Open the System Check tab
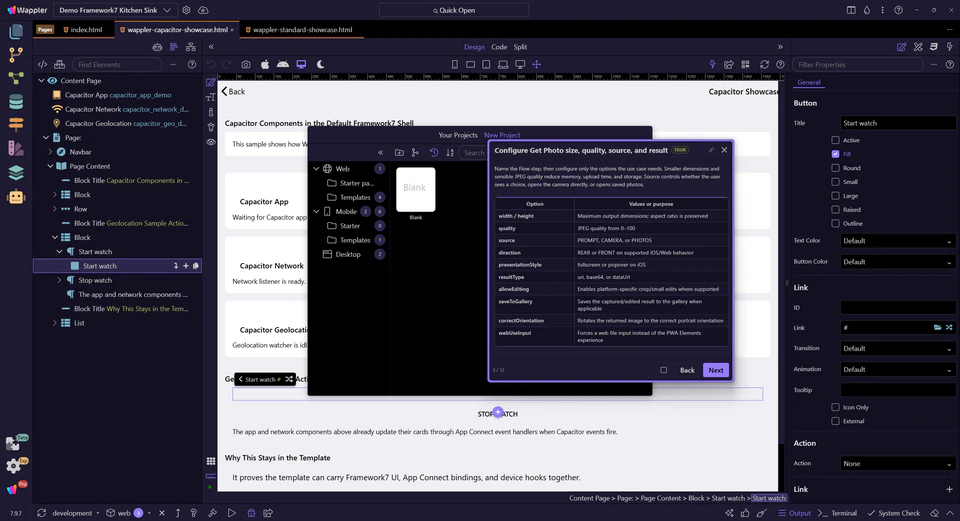Viewport: 960px width, 521px height. pyautogui.click(x=893, y=513)
